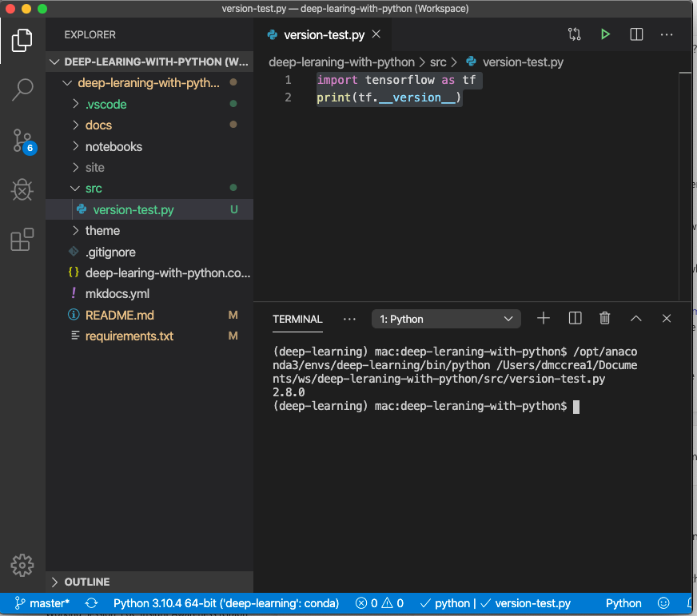Select the TERMINAL panel tab

point(297,319)
